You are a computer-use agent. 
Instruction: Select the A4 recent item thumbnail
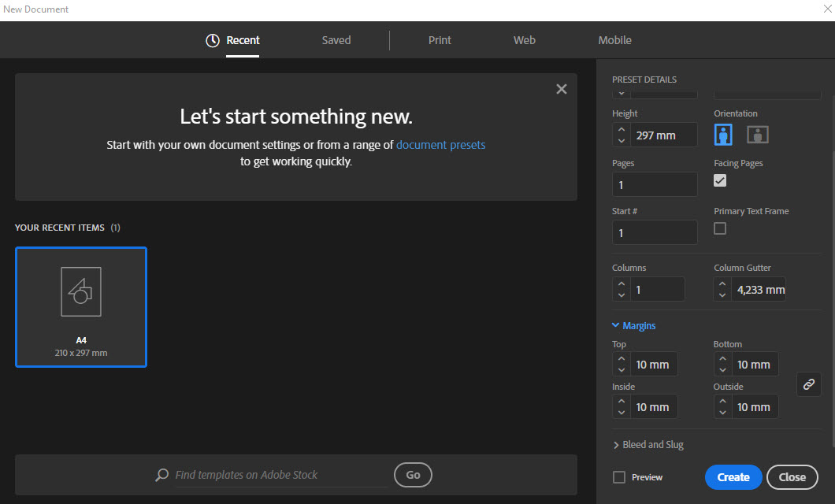point(81,307)
